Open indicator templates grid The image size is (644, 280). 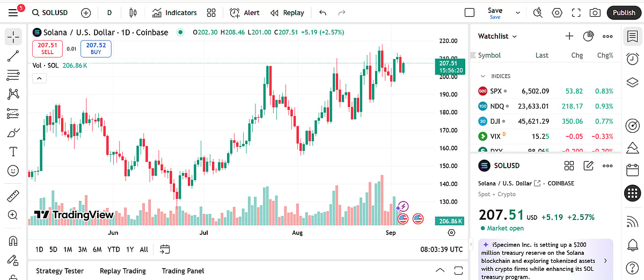(x=211, y=12)
